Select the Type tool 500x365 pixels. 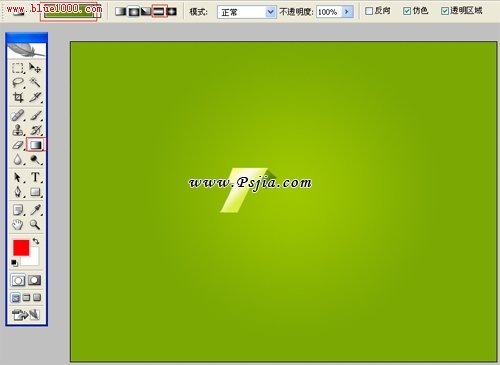[35, 177]
